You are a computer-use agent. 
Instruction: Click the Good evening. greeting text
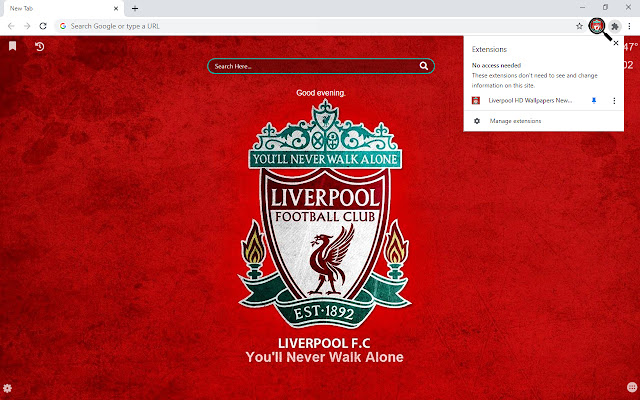[321, 93]
